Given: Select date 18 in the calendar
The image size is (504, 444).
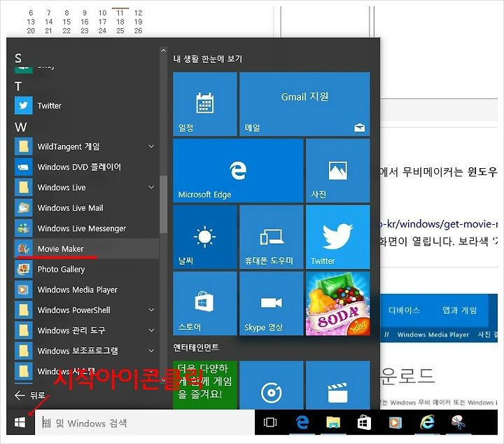Looking at the screenshot, I should (120, 22).
